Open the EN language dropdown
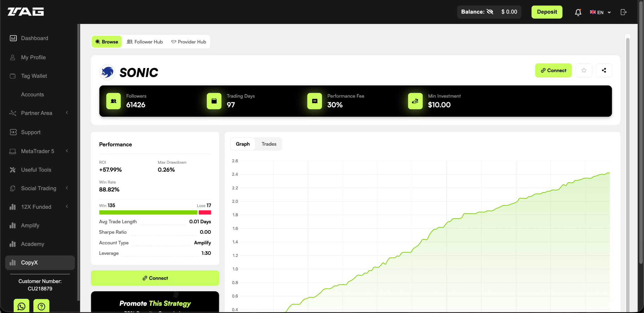Image resolution: width=644 pixels, height=313 pixels. click(599, 12)
